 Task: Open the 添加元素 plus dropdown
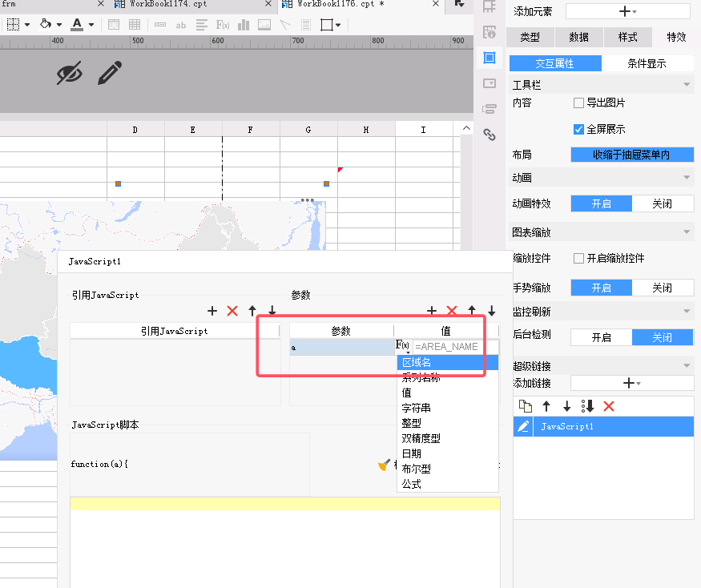click(x=627, y=12)
